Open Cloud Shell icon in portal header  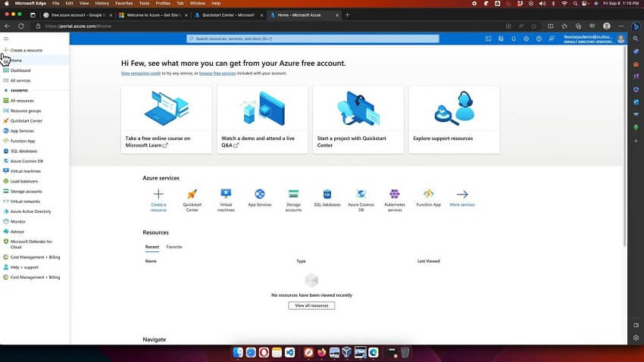(x=489, y=39)
